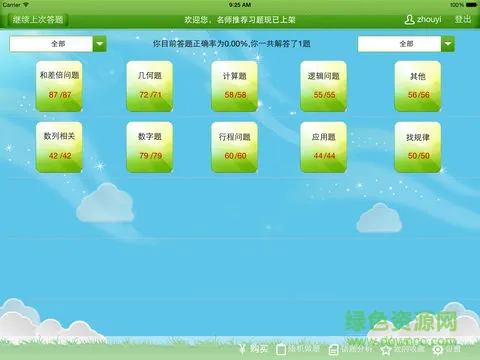Screen dimensions: 480x360
Task: Open the 找规律 50/50 category tile
Action: click(418, 147)
